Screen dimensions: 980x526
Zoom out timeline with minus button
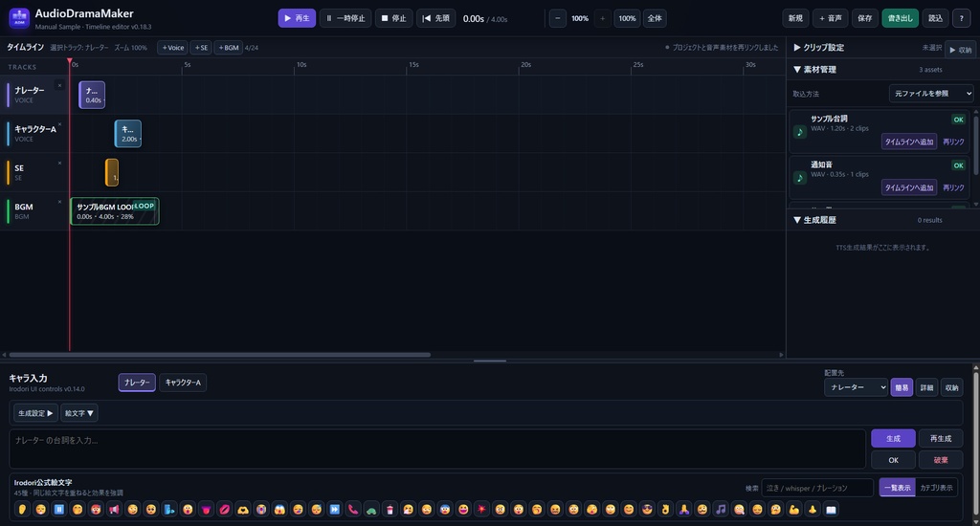click(x=558, y=18)
